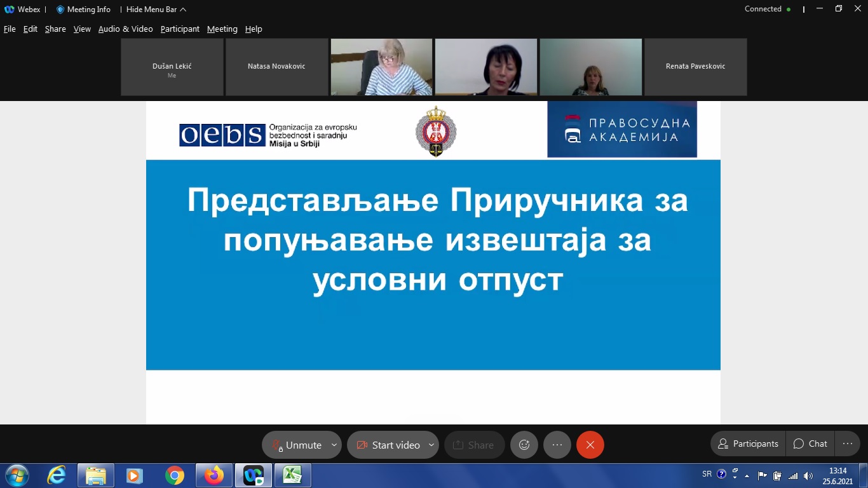Open more options ellipsis in meeting controls

557,445
